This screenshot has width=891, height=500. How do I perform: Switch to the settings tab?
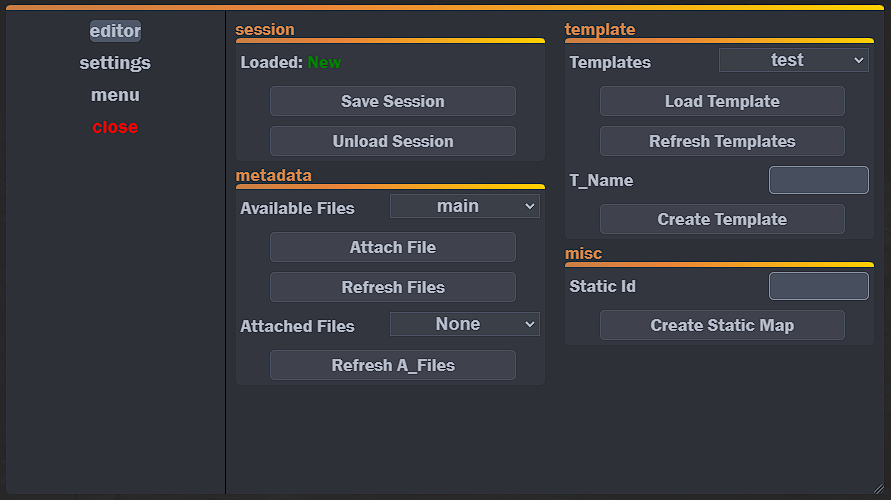pos(115,63)
